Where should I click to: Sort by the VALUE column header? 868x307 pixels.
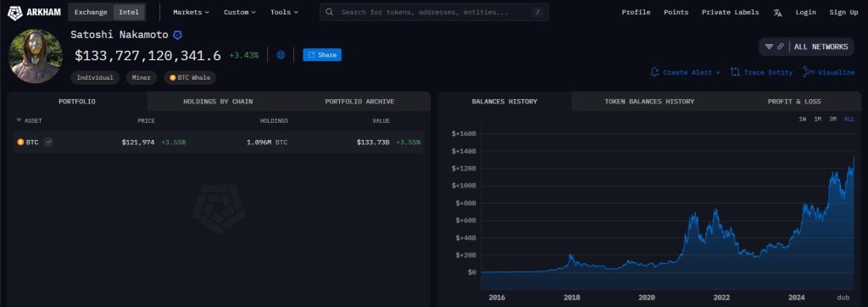point(381,120)
